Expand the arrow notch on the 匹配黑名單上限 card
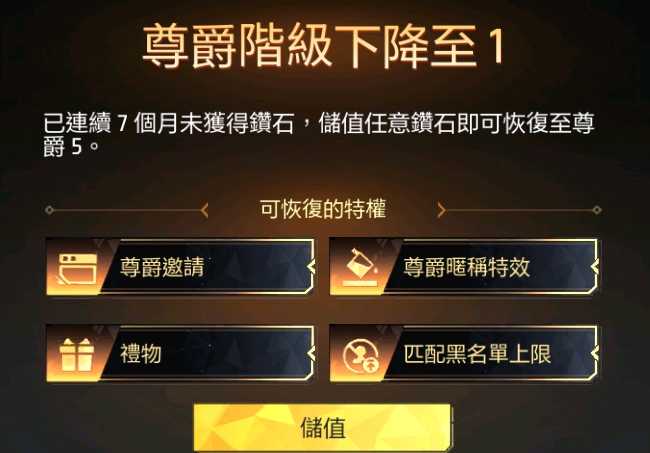Screen dimensions: 650x453 594,354
